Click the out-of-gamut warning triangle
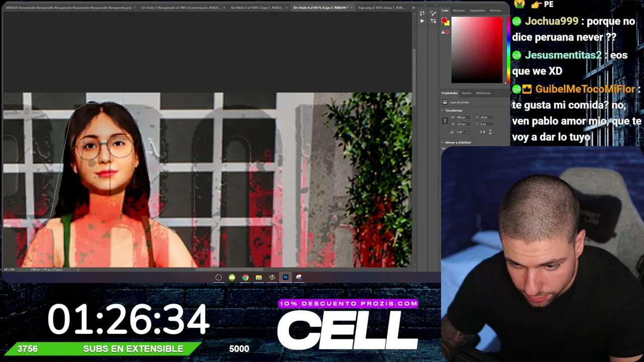644x362 pixels. pyautogui.click(x=443, y=32)
